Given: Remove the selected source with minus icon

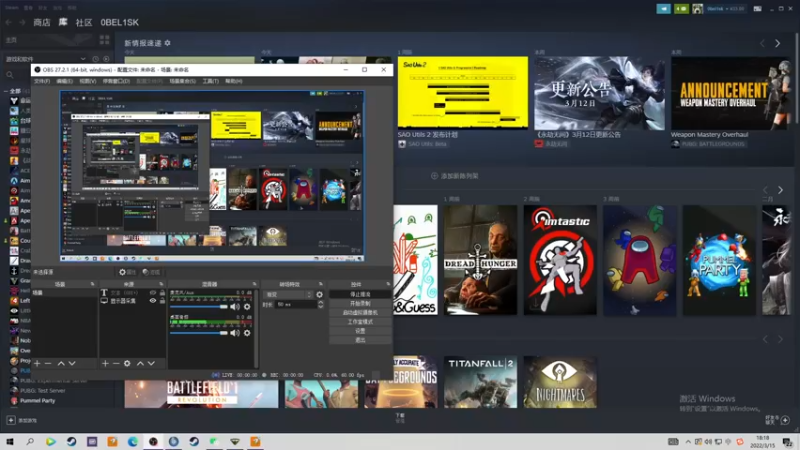Looking at the screenshot, I should [116, 363].
